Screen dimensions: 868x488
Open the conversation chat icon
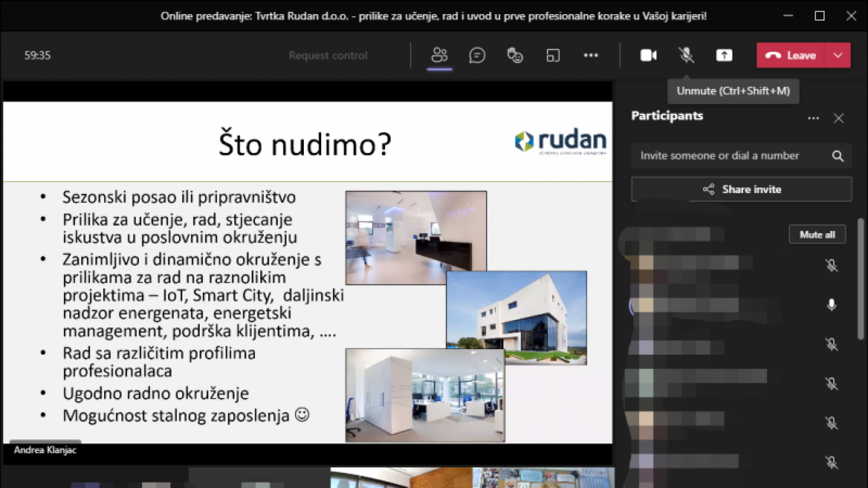click(477, 56)
